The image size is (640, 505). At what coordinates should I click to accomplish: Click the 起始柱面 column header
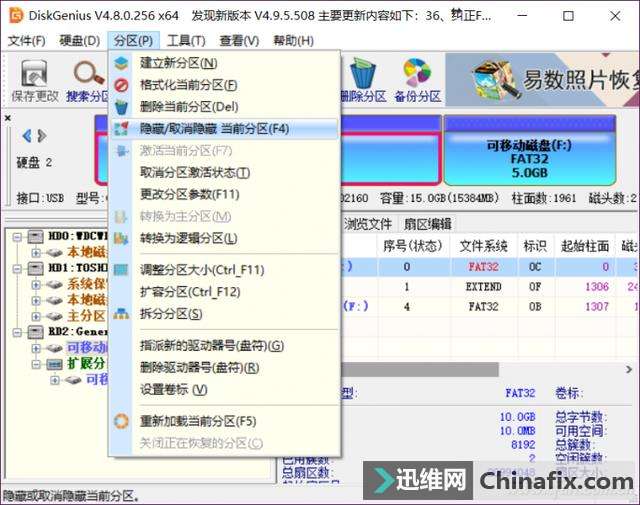click(585, 246)
